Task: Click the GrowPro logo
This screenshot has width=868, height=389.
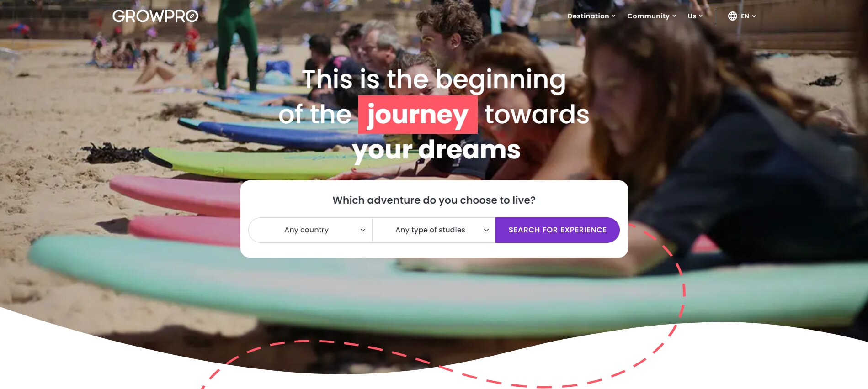Action: (x=155, y=16)
